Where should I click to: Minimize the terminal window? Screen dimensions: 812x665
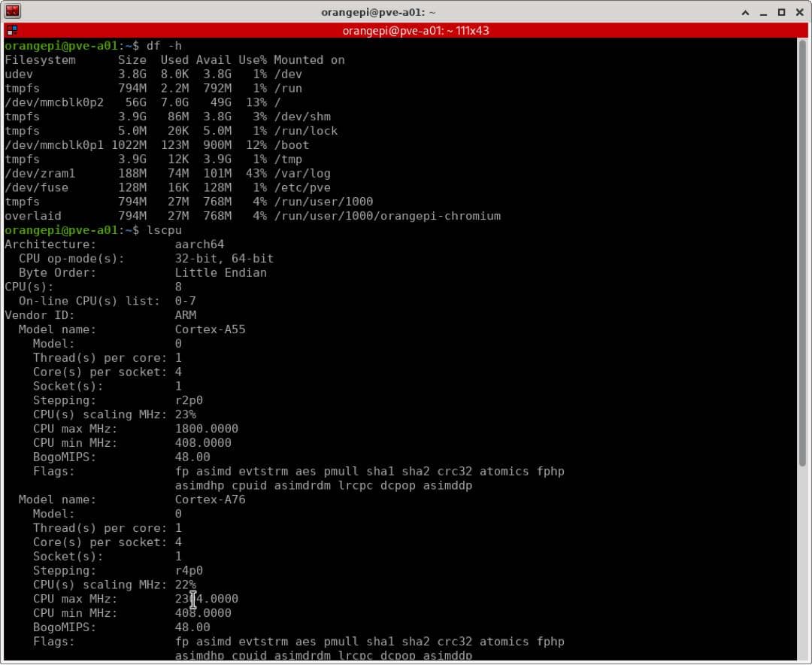[763, 12]
